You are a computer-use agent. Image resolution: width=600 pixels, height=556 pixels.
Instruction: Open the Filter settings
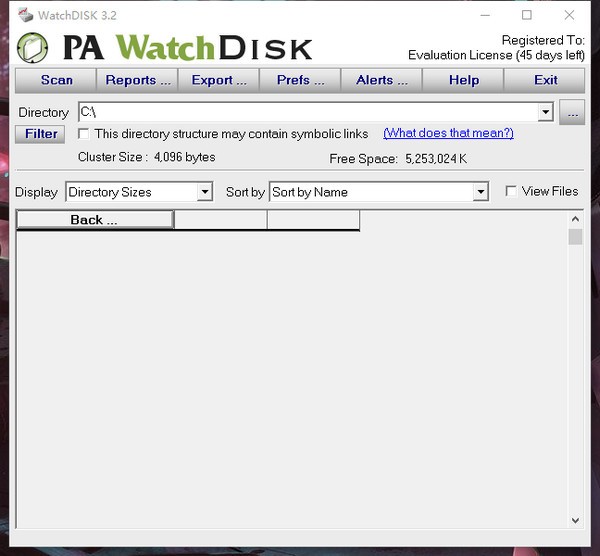click(40, 134)
